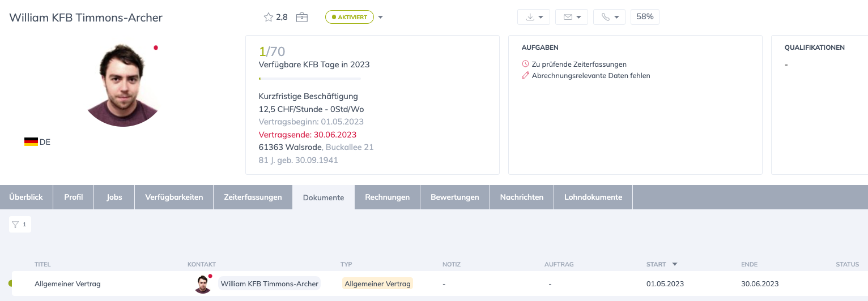
Task: Click the Aktiviert status badge
Action: tap(350, 17)
